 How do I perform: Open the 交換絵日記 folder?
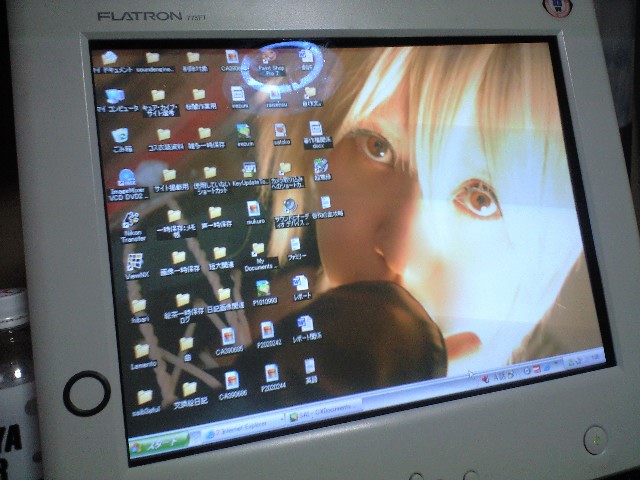190,394
